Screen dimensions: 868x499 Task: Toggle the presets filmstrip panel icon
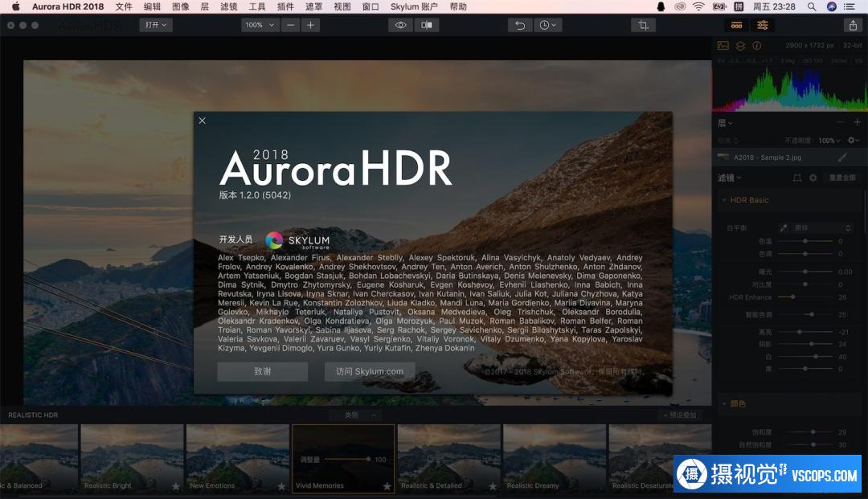coord(736,25)
